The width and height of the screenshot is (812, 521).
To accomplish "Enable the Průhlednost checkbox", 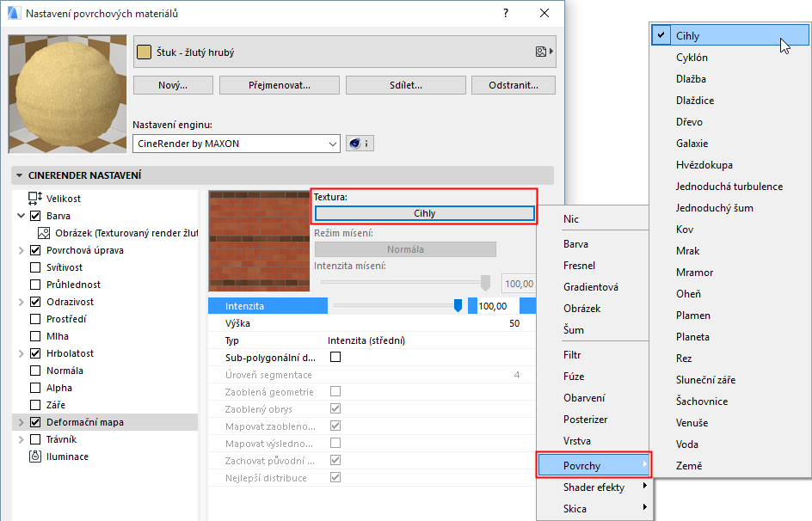I will pos(35,285).
